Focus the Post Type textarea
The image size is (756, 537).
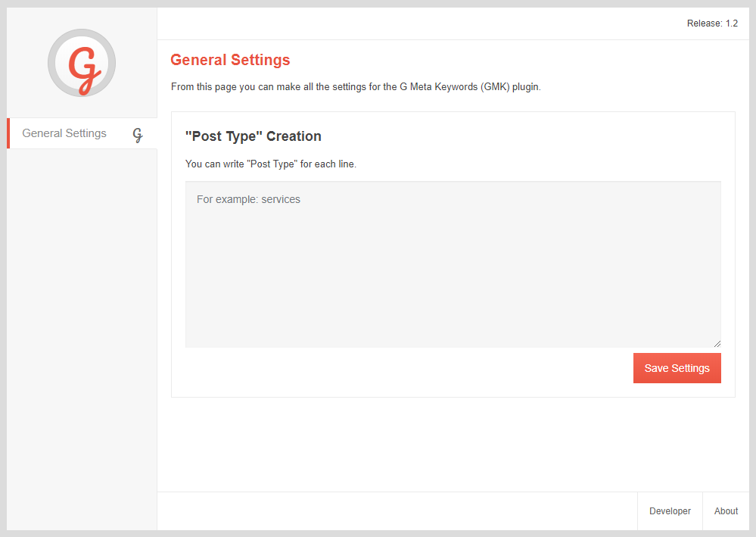tap(453, 264)
